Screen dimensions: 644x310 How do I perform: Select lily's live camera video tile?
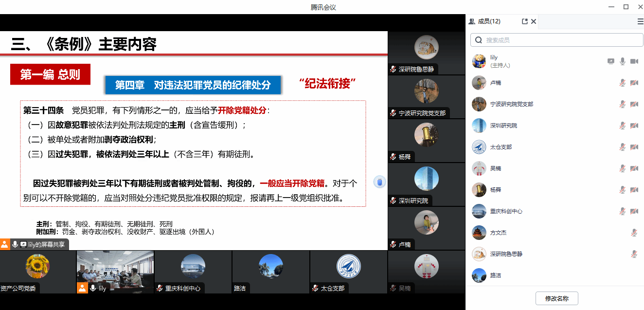[x=115, y=272]
